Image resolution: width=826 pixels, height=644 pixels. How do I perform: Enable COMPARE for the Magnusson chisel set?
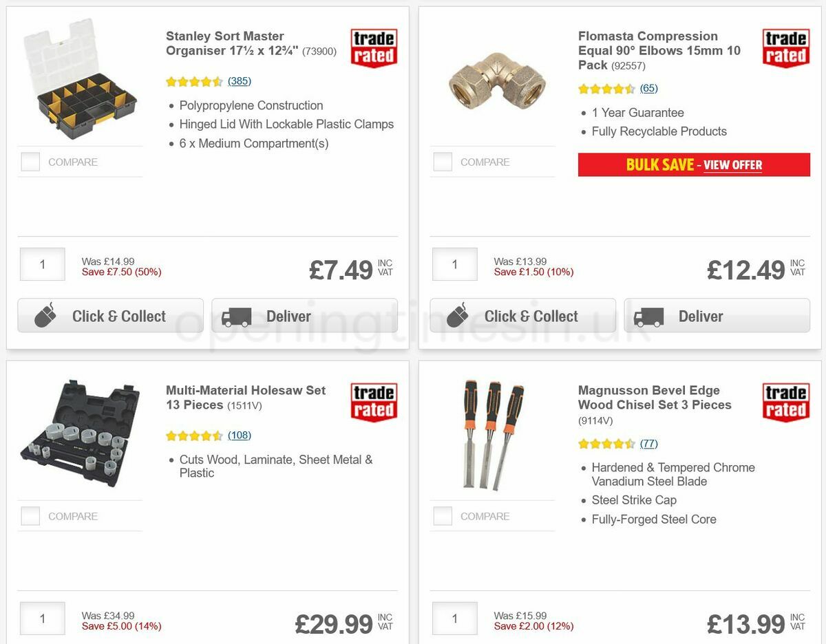coord(442,515)
